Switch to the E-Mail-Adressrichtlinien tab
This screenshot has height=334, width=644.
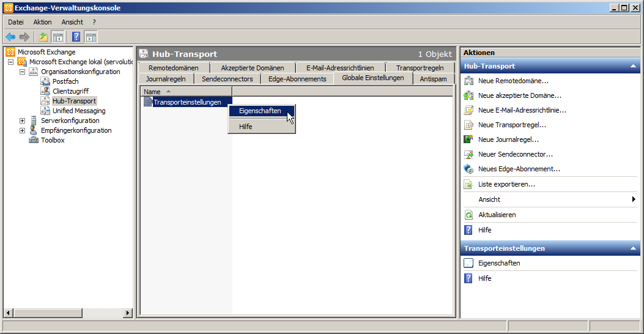point(340,68)
